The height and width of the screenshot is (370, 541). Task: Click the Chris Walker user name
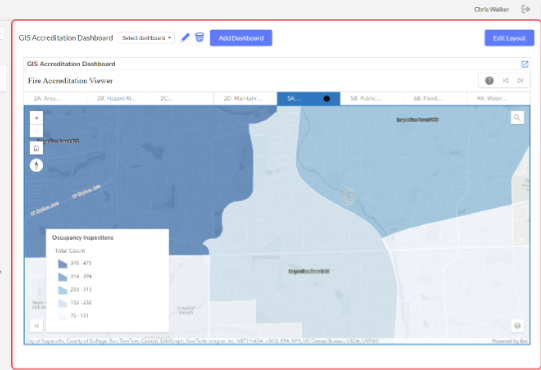click(x=491, y=9)
